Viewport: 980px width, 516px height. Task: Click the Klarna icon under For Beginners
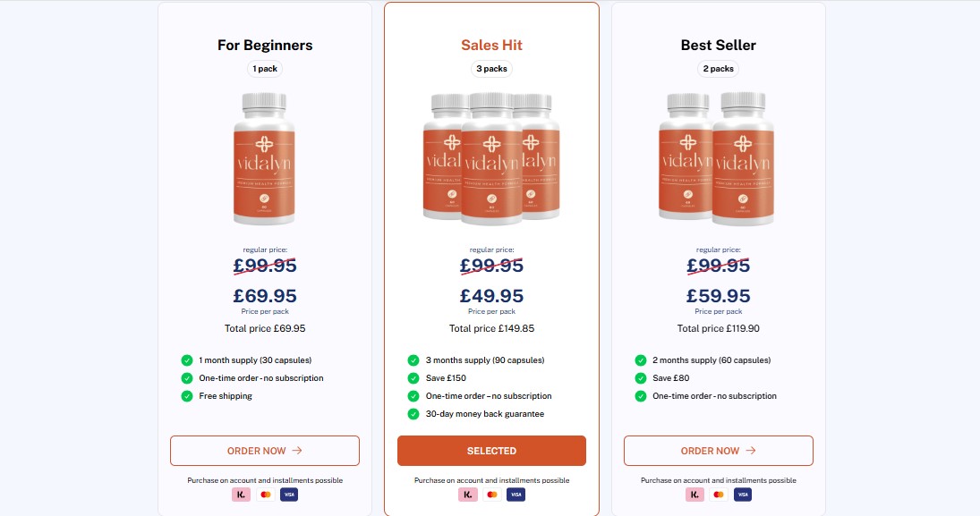(241, 494)
